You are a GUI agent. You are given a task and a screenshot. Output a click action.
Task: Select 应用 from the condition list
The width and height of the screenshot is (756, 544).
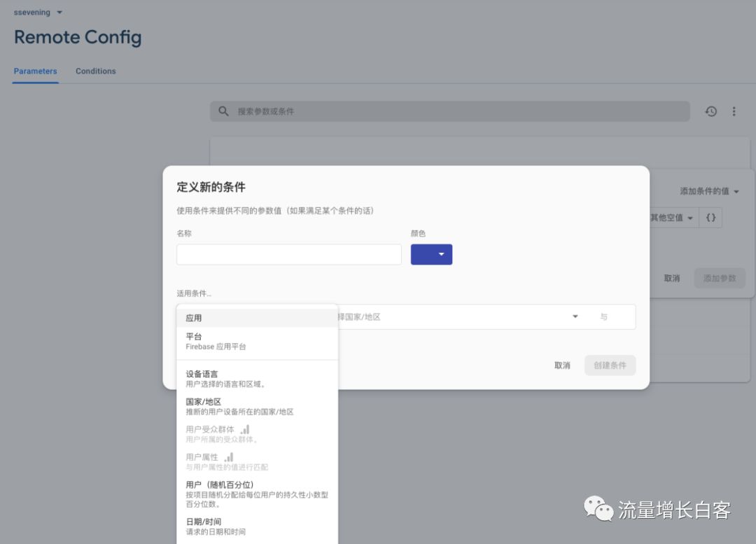[x=257, y=318]
